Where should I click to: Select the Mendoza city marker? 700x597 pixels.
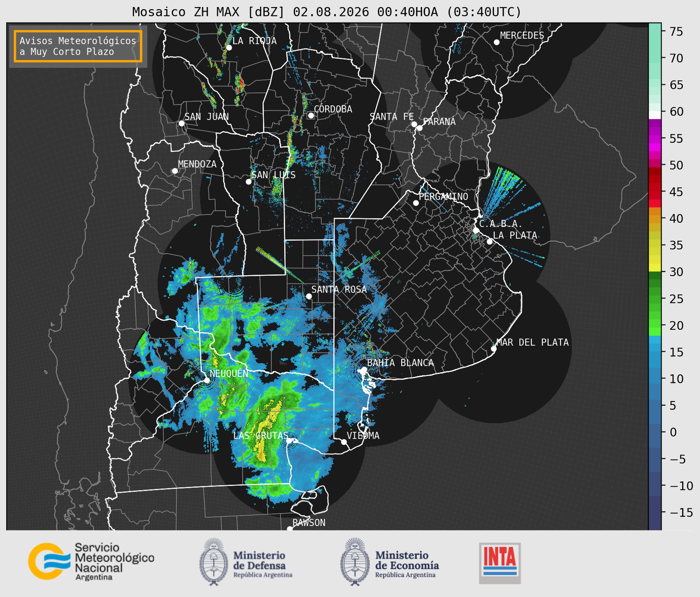175,171
